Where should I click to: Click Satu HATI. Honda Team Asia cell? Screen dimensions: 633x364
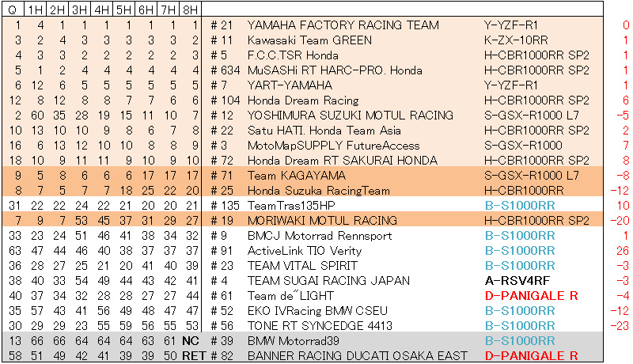click(324, 131)
